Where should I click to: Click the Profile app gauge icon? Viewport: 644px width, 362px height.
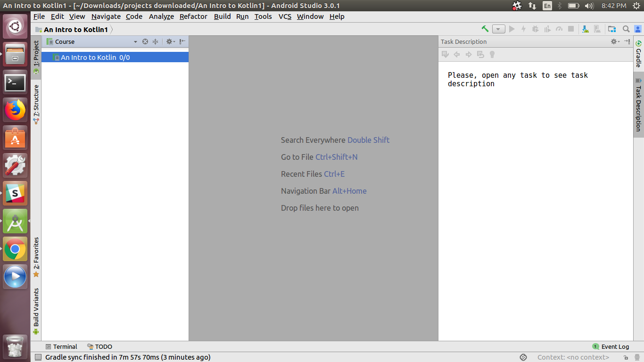[559, 29]
